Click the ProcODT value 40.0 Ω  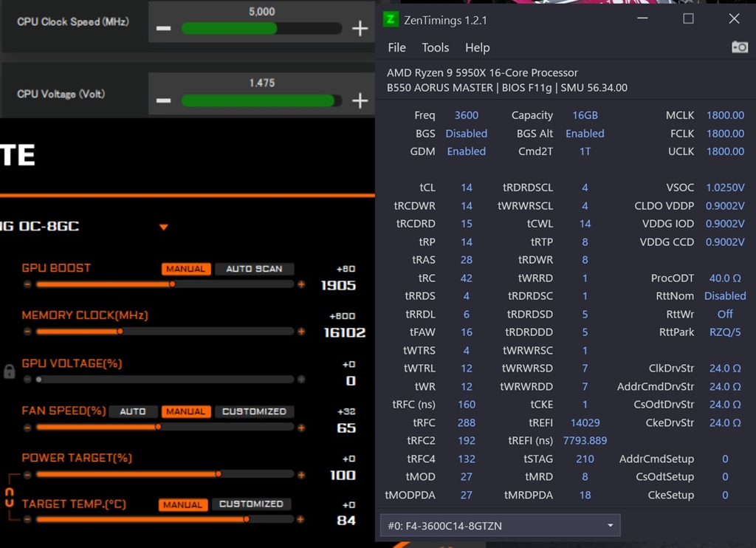pyautogui.click(x=725, y=278)
